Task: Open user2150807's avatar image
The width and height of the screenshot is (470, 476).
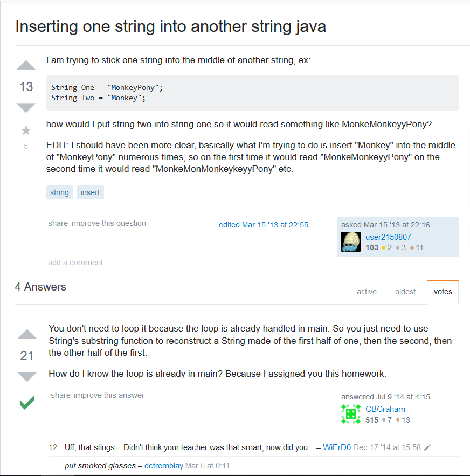Action: pos(351,242)
